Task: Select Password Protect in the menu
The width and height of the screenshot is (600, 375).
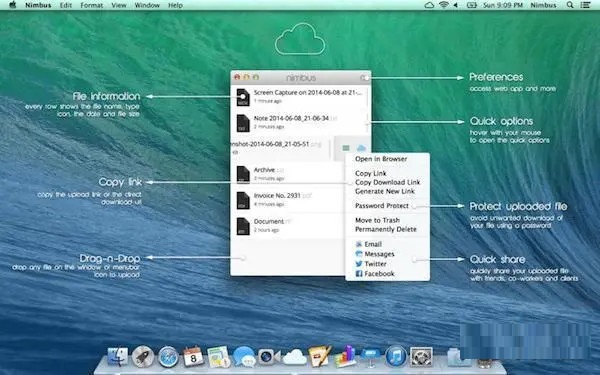Action: [382, 205]
